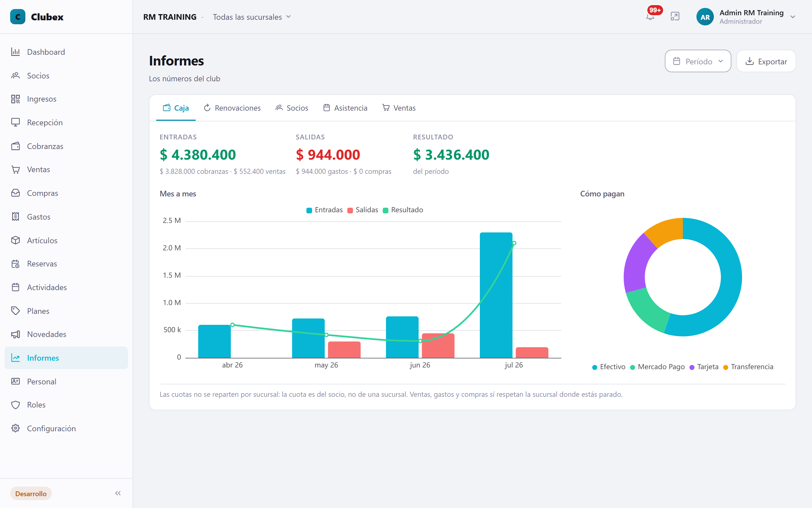Toggle Transferencia in the payment legend
The image size is (812, 508).
point(748,367)
